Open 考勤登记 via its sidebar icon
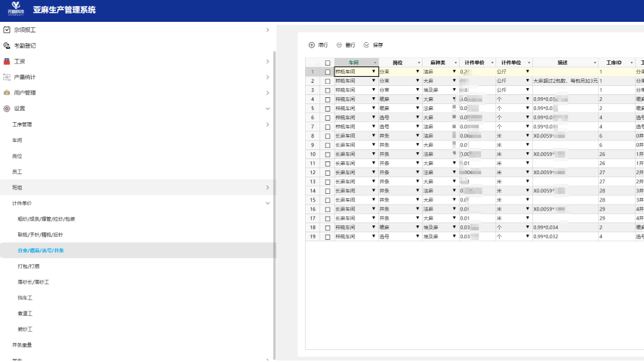 coord(7,45)
